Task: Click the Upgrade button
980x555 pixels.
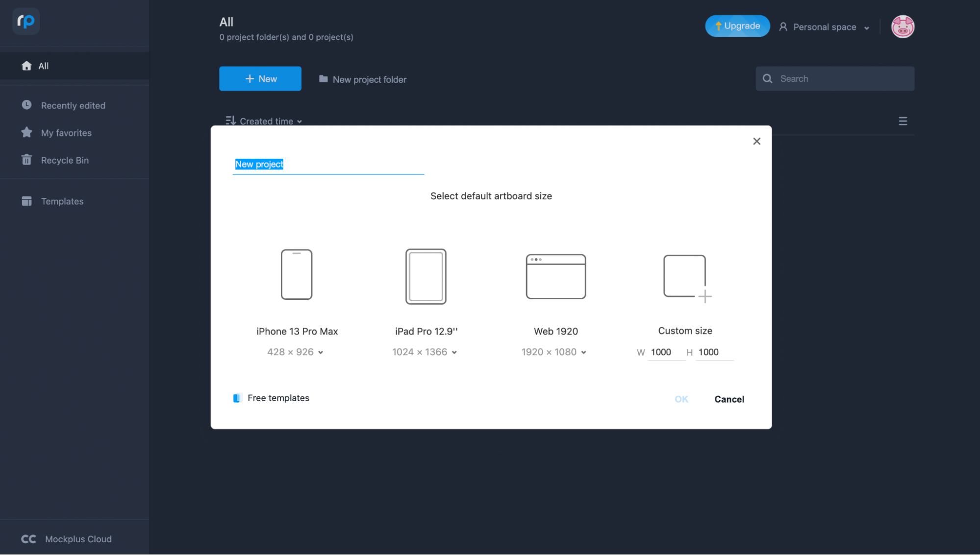Action: pos(737,26)
